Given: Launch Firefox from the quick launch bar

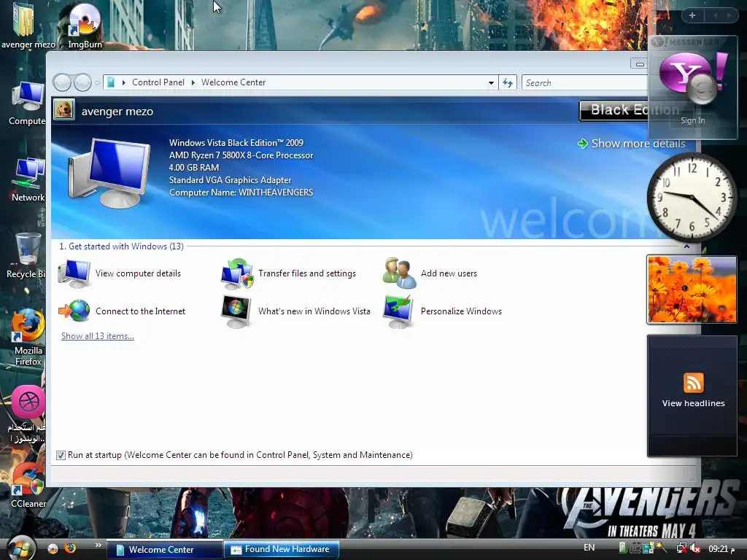Looking at the screenshot, I should 70,548.
